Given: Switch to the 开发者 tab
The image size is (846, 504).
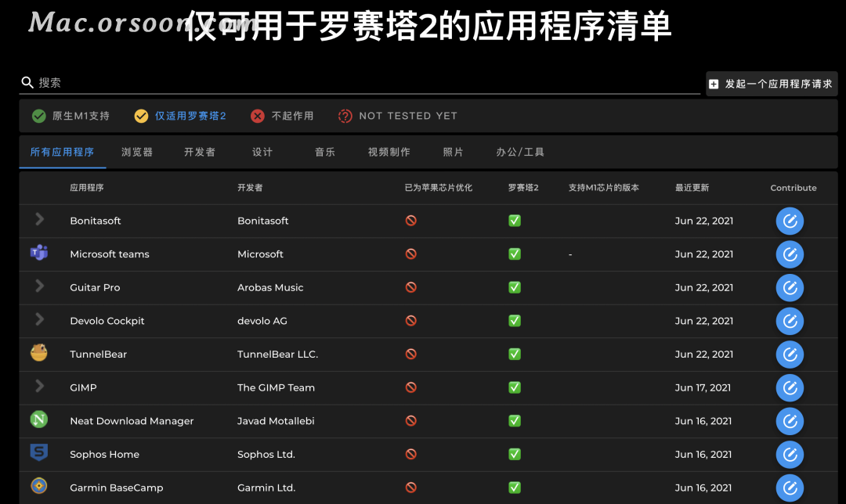Looking at the screenshot, I should [200, 152].
